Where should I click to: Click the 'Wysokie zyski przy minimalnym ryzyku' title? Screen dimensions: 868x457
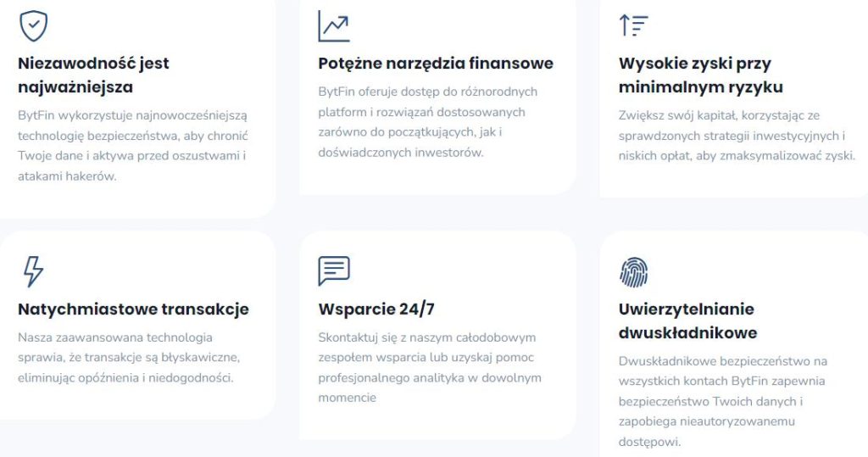pyautogui.click(x=701, y=75)
